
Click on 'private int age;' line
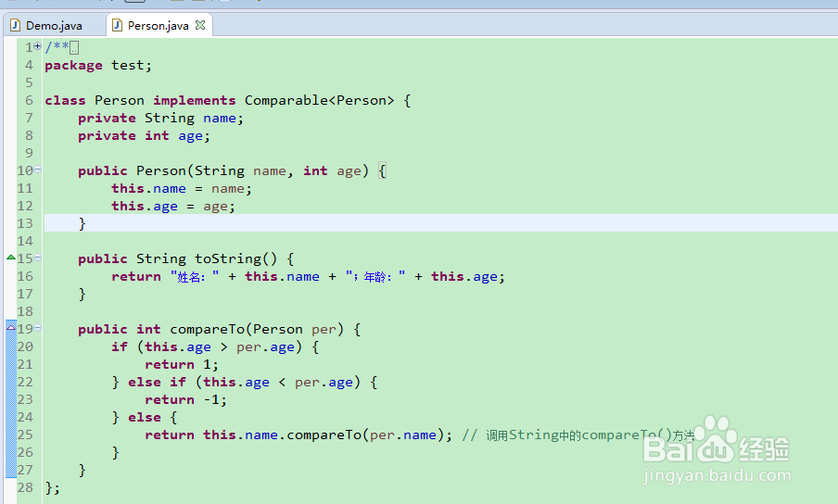click(x=144, y=135)
